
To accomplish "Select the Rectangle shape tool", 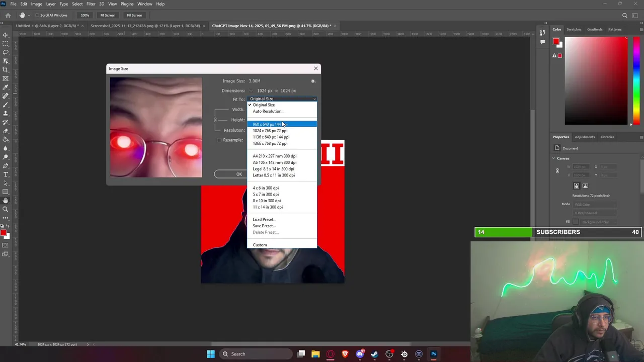I will point(6,192).
